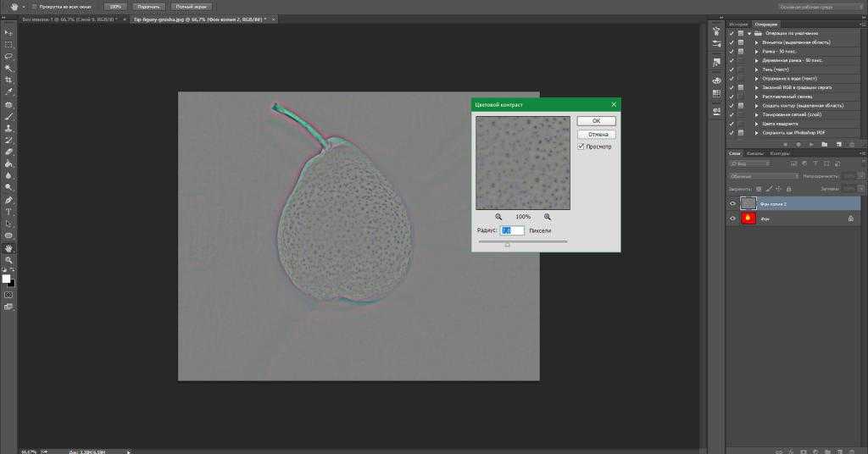
Task: Zoom in the filter preview with the plus magnifier
Action: pos(548,217)
